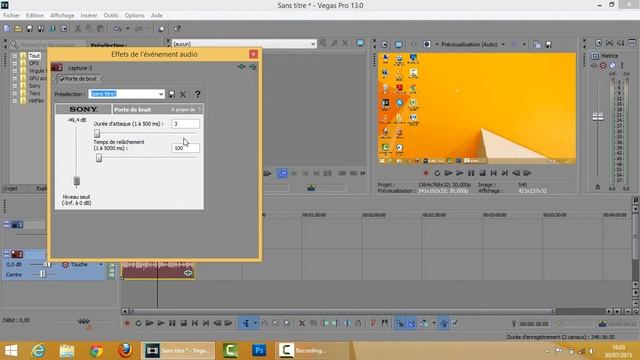Image resolution: width=640 pixels, height=360 pixels.
Task: Click video preview Stop button
Action: click(x=482, y=173)
